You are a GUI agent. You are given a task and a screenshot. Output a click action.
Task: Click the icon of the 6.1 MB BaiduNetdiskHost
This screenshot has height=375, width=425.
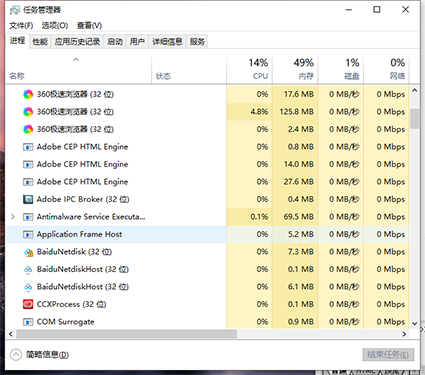28,287
